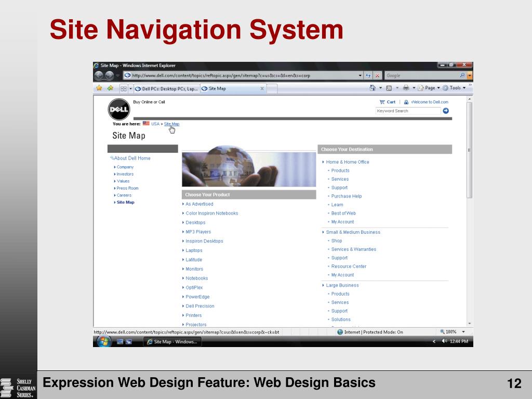The image size is (532, 399).
Task: Click the Print toolbar icon
Action: (406, 88)
